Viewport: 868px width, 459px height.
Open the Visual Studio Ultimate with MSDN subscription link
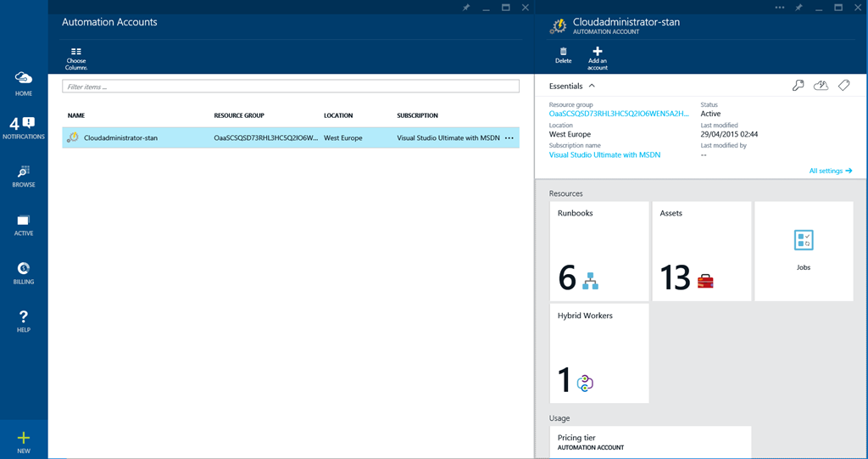tap(604, 154)
